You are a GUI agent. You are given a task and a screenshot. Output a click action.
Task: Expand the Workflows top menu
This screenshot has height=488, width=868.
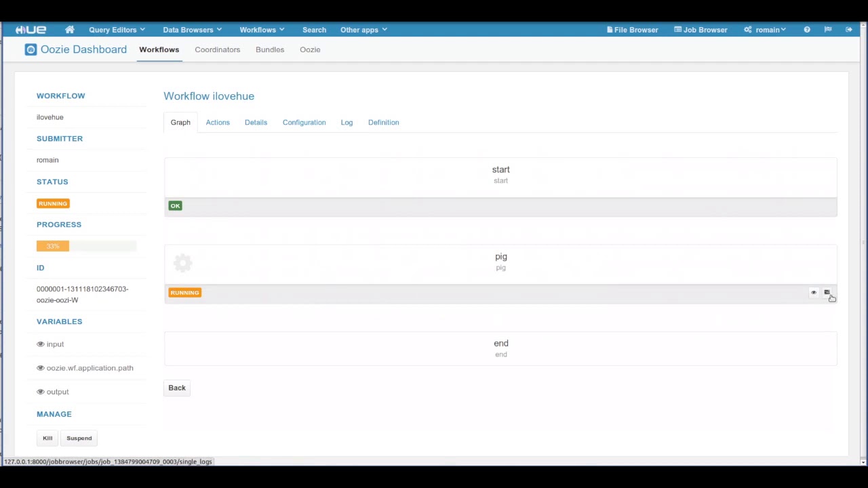pos(262,30)
